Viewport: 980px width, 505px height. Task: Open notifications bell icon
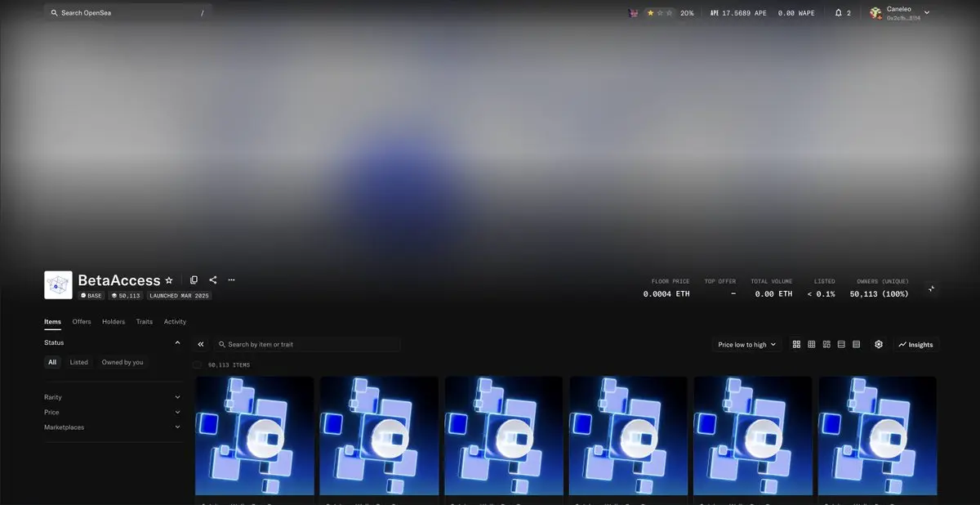tap(838, 13)
